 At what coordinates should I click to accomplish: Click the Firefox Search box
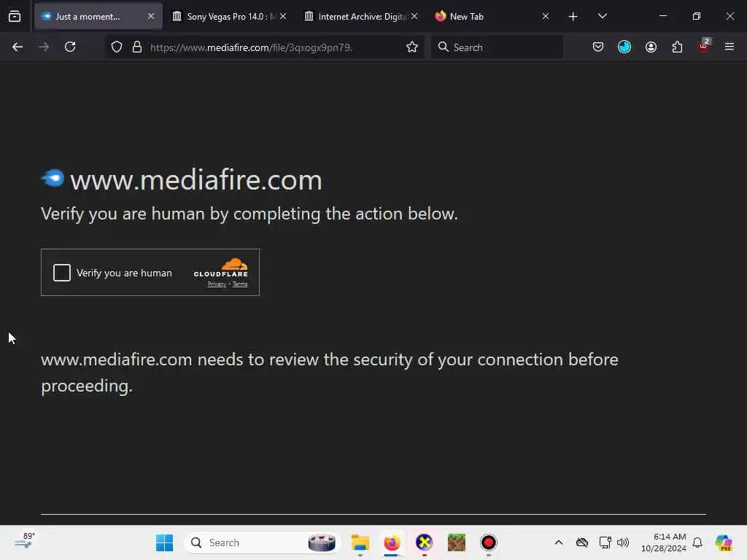(497, 47)
